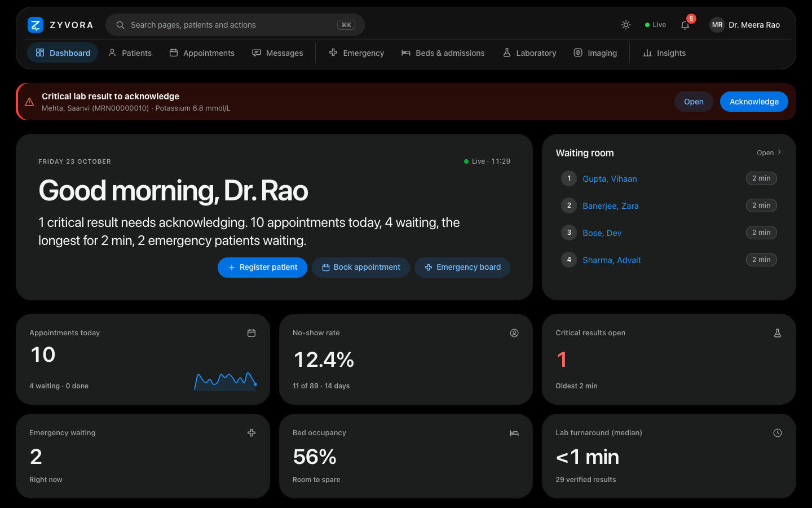Go to the Laboratory section

tap(529, 53)
